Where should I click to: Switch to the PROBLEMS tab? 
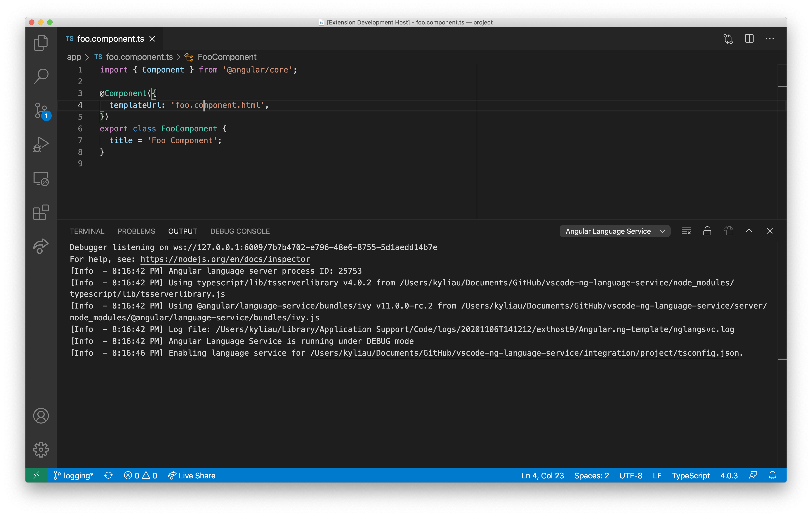(136, 231)
